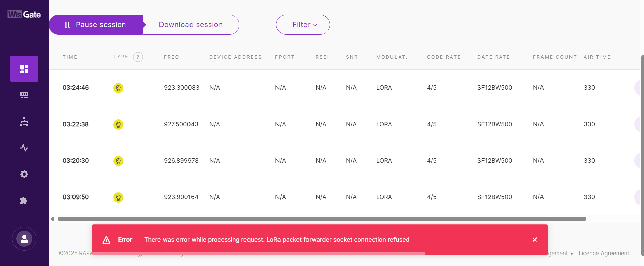Pause the packet capture session
Viewport: 644px width, 266px height.
(x=96, y=25)
